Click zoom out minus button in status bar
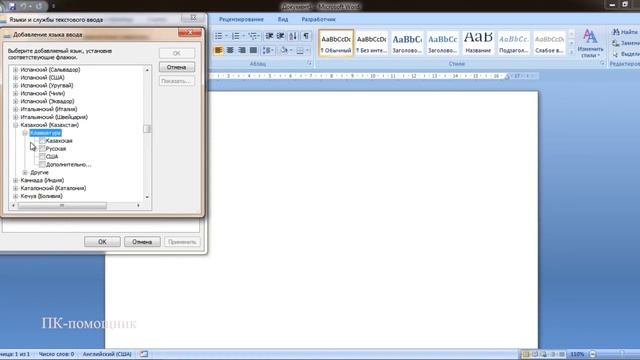Viewport: 640px width, 360px height. click(x=593, y=354)
